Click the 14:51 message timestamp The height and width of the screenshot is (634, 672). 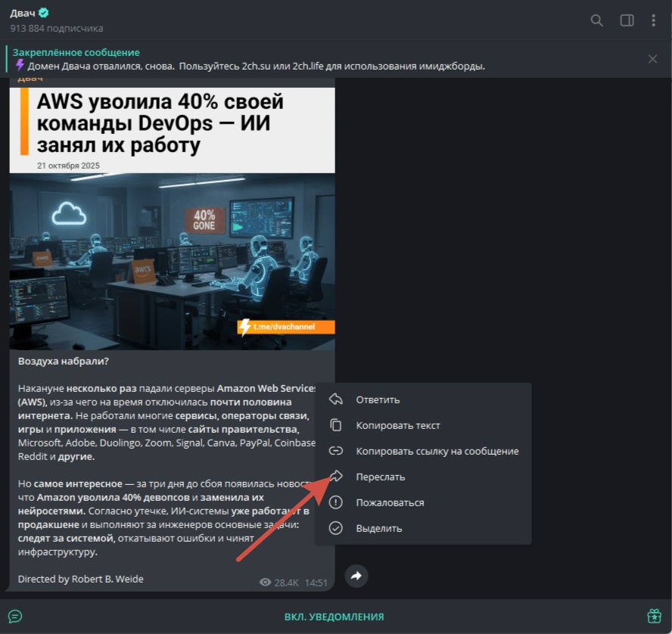point(316,583)
